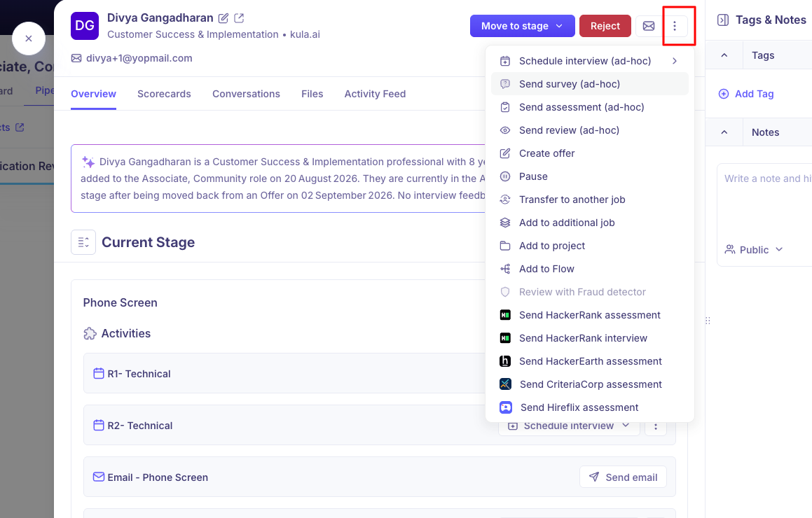Choose Create offer from the menu
812x518 pixels.
point(589,153)
